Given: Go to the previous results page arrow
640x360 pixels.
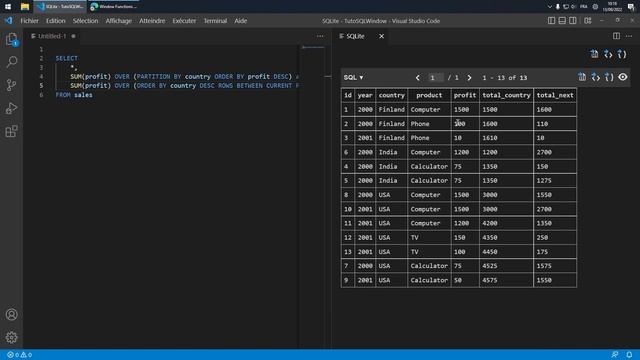Looking at the screenshot, I should pyautogui.click(x=418, y=78).
